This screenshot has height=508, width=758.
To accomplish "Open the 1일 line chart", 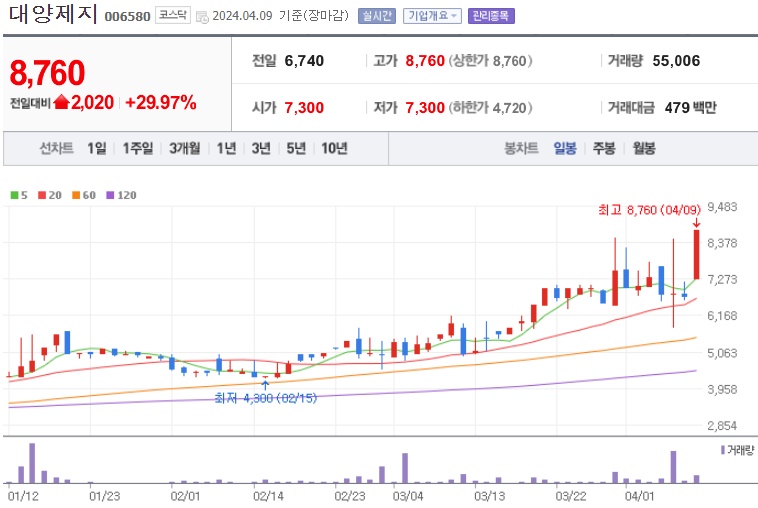I will point(97,148).
